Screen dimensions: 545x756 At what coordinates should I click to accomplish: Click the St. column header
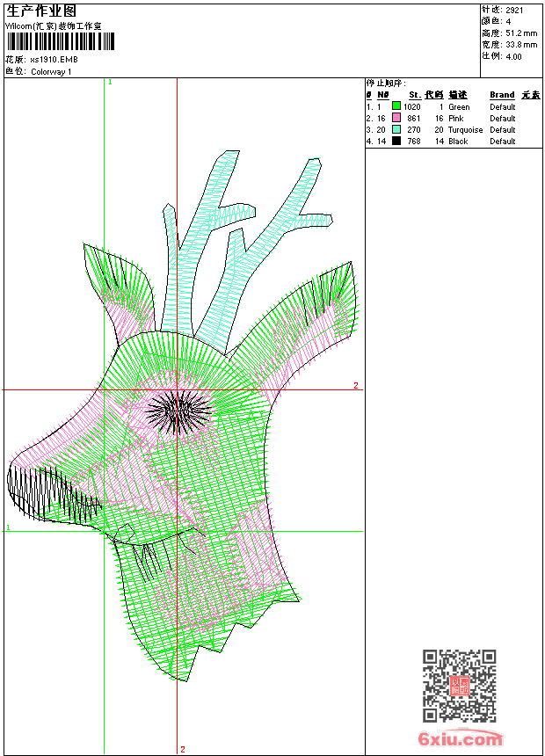pos(414,95)
